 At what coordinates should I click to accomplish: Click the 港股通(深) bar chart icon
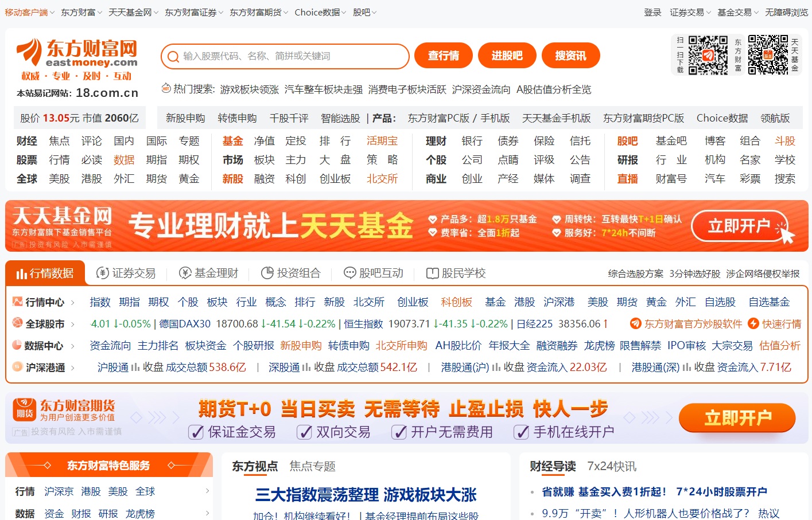687,367
